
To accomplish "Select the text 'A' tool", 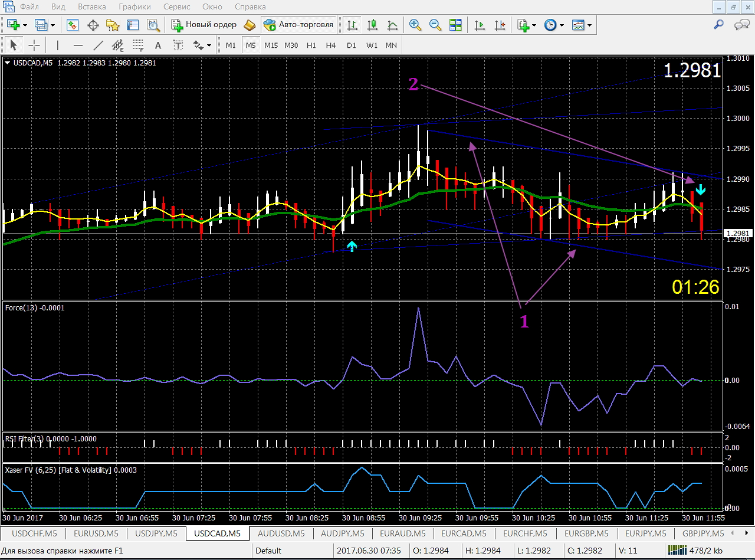I will tap(158, 45).
